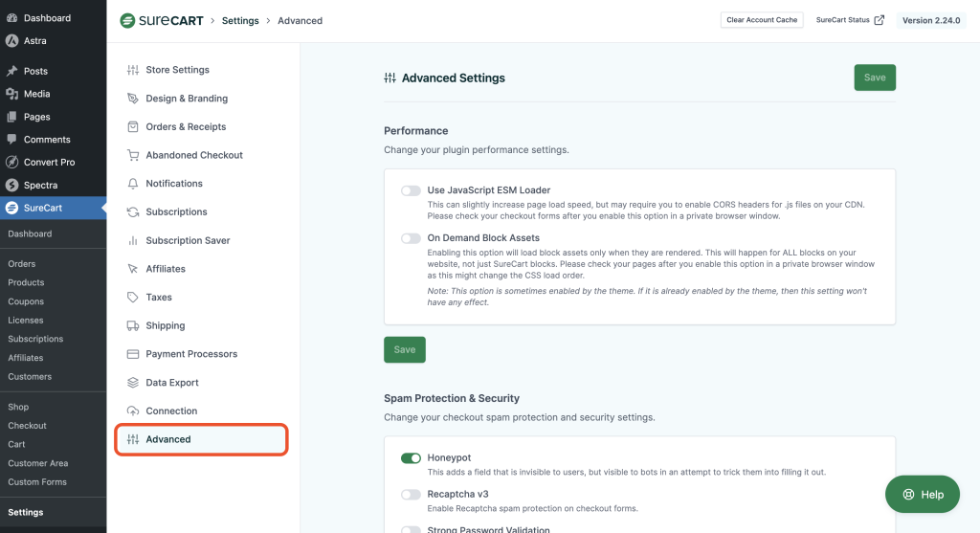The width and height of the screenshot is (980, 533).
Task: Open Subscriptions in the SureCart submenu
Action: (x=35, y=339)
